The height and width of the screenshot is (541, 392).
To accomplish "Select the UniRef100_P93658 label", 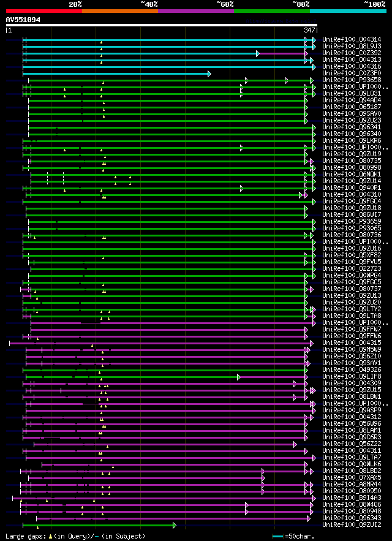I will pos(352,80).
